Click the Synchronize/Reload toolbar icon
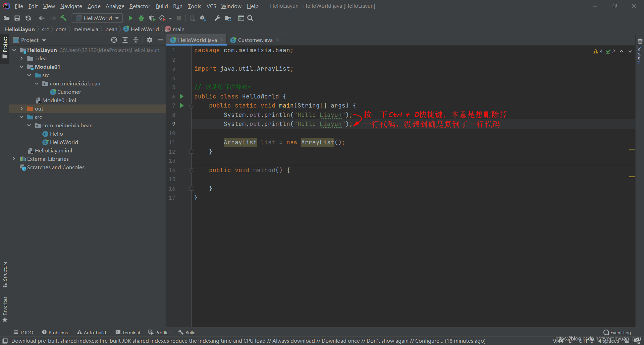This screenshot has height=345, width=644. (28, 18)
